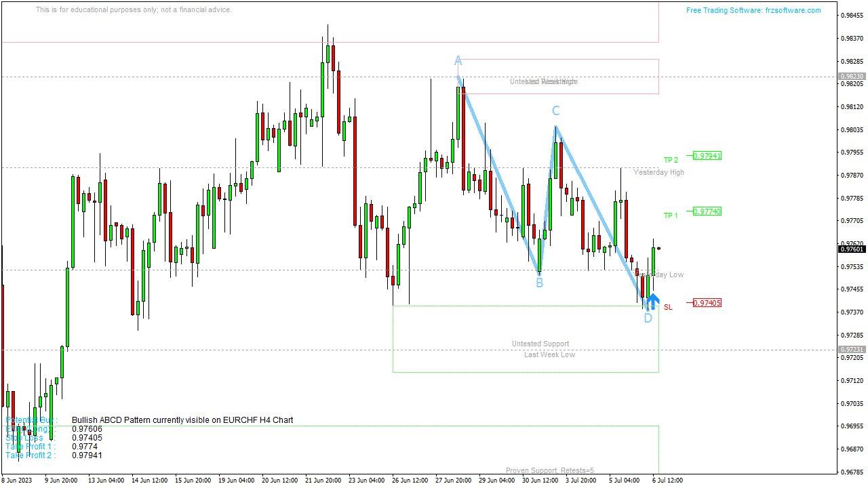Screen dimensions: 868x488
Task: Click the 0.97870 price scale label
Action: pyautogui.click(x=852, y=175)
